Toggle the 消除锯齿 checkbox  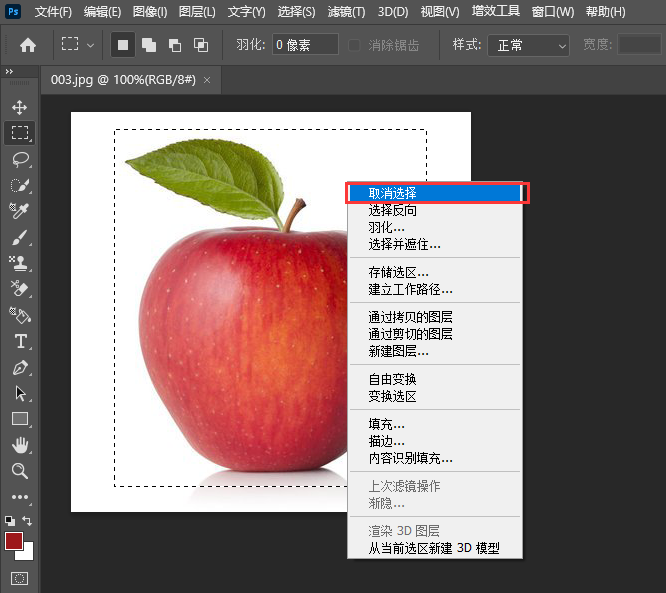[x=353, y=45]
